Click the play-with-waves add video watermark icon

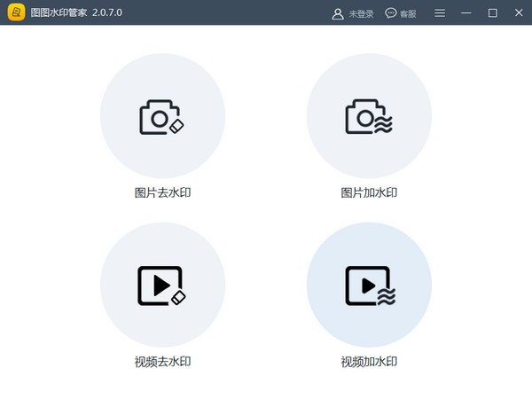(x=368, y=286)
